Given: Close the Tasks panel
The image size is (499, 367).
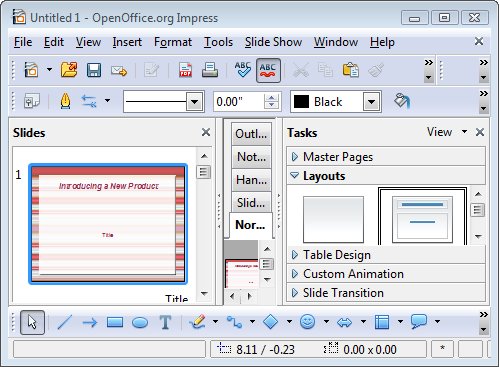Looking at the screenshot, I should pyautogui.click(x=480, y=132).
